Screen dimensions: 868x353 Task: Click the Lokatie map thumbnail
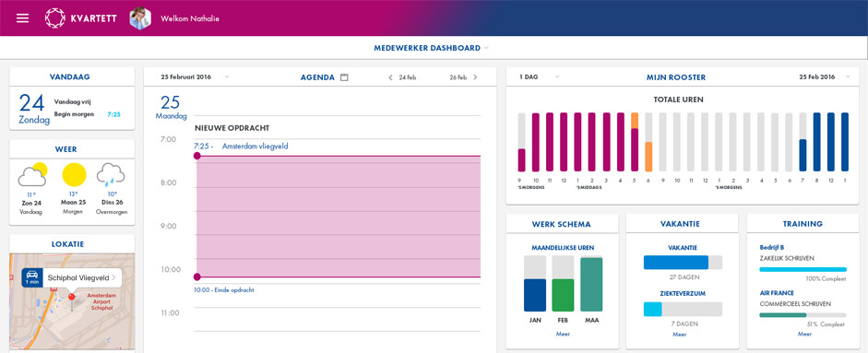(x=72, y=301)
